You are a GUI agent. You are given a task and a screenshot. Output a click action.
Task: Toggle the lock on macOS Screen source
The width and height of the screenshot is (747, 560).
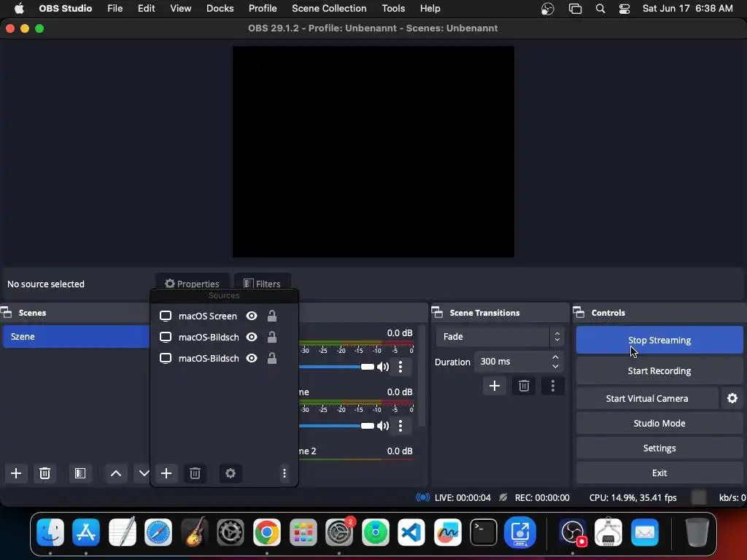(272, 316)
